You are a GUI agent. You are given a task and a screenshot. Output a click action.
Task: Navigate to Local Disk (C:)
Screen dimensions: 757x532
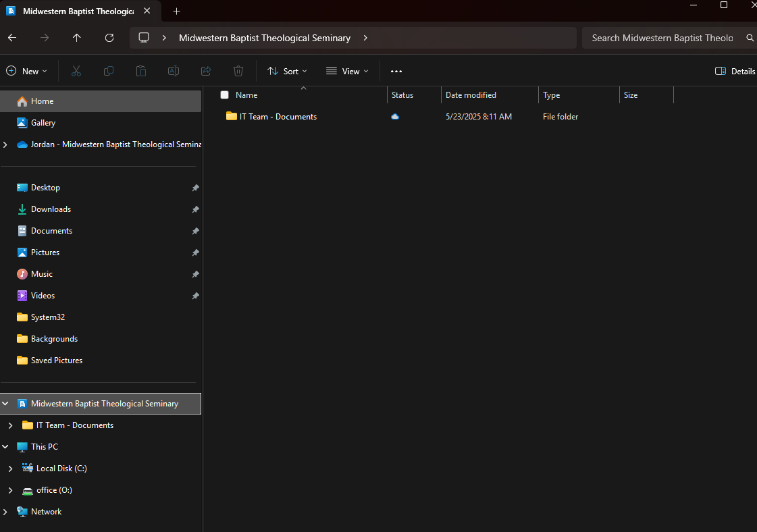(60, 468)
